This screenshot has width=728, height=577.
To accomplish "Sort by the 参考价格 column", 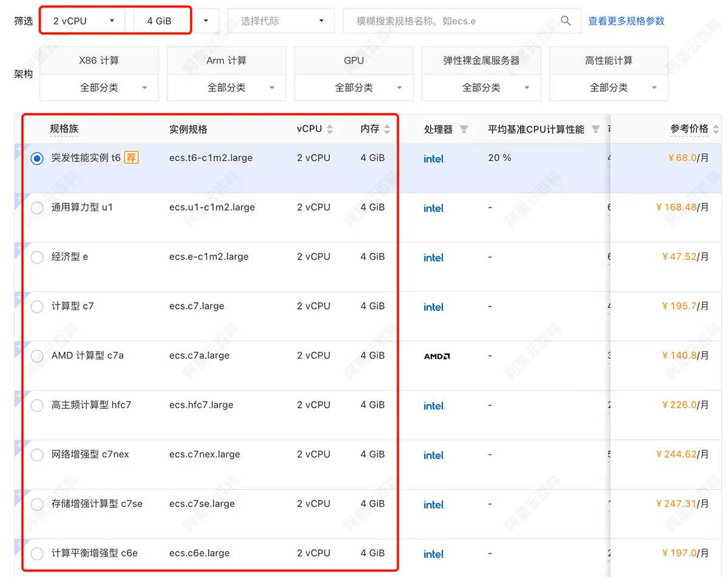I will 716,129.
